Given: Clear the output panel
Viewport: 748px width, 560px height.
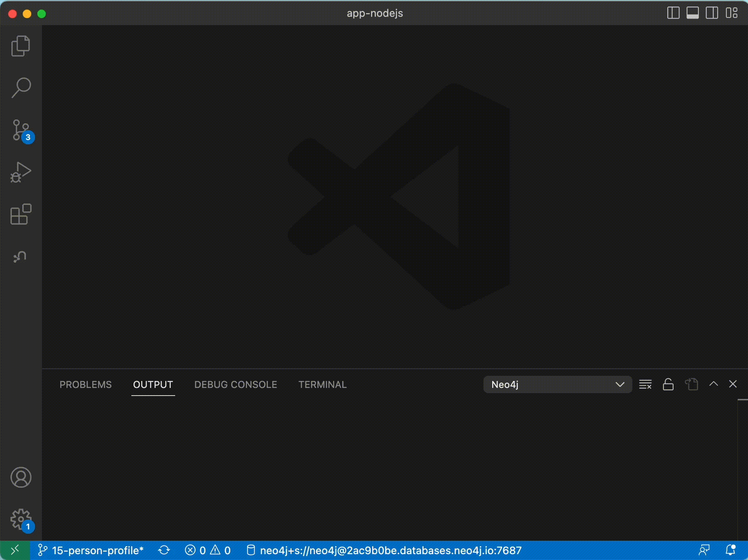Looking at the screenshot, I should pos(645,384).
